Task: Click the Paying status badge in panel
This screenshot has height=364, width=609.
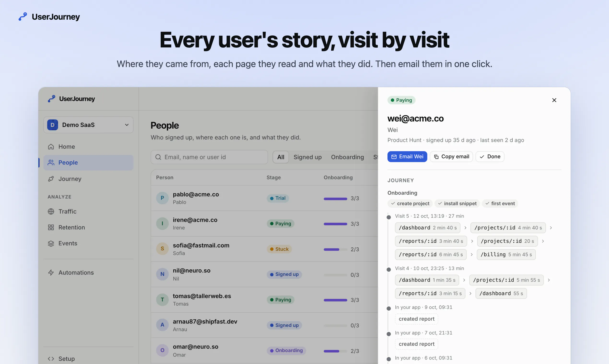Action: 401,100
